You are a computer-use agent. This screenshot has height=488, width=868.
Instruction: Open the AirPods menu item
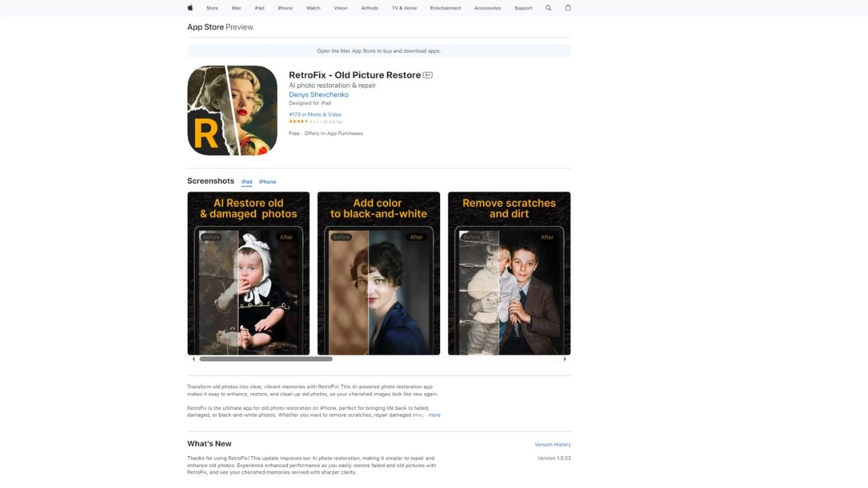click(370, 8)
